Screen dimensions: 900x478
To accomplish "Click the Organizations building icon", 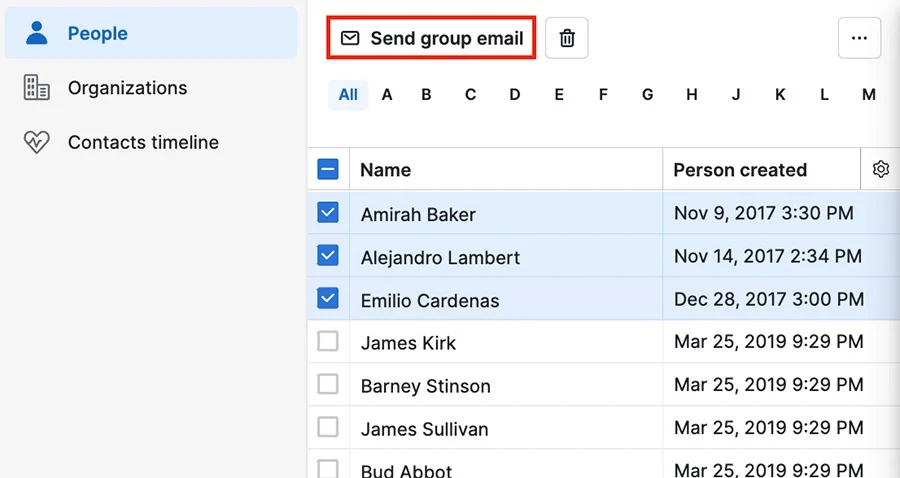I will 36,87.
